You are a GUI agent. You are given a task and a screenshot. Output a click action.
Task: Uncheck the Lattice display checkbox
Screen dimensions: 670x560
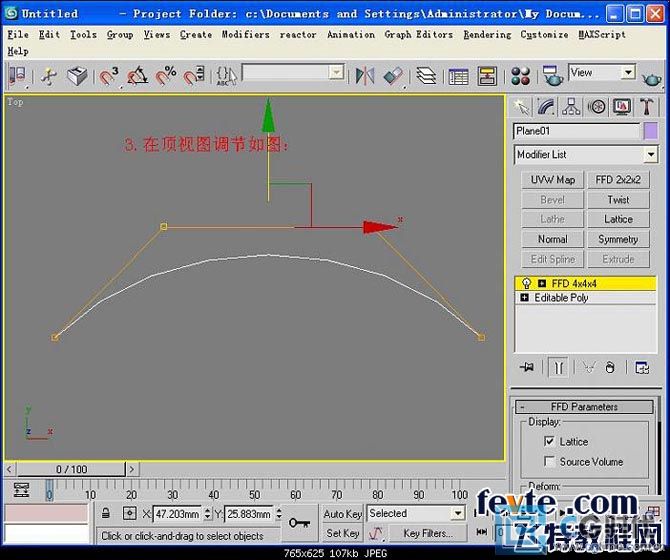[549, 441]
